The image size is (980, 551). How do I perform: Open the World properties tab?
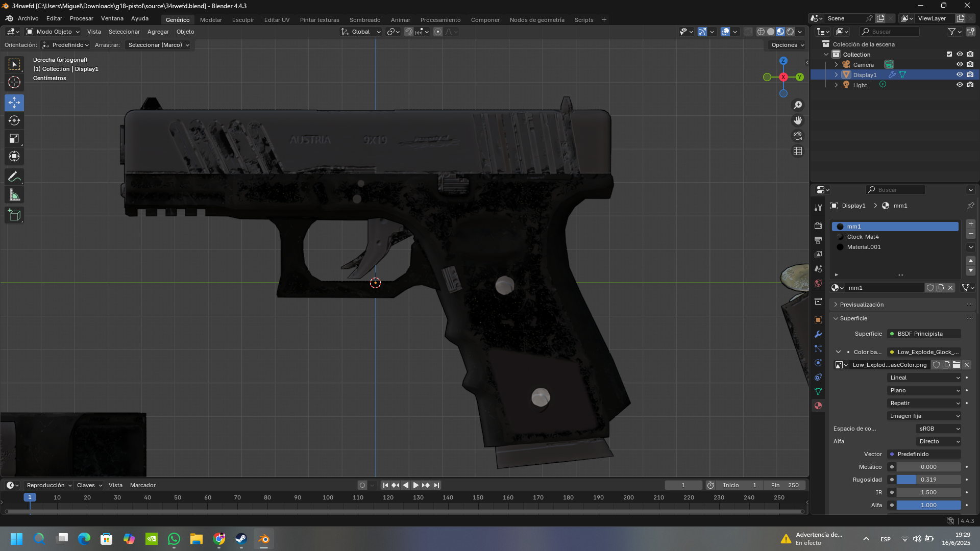click(818, 283)
